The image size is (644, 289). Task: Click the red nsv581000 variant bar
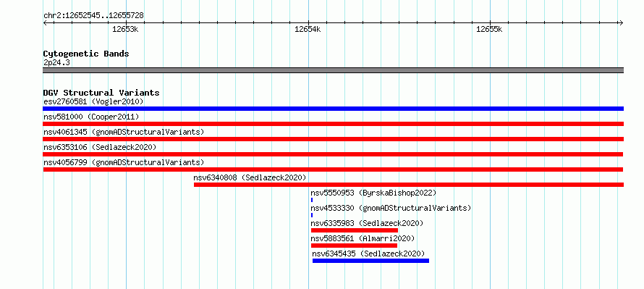click(333, 124)
